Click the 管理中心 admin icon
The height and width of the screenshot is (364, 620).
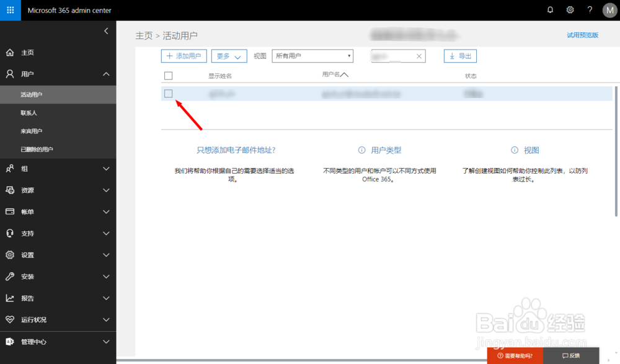click(10, 342)
